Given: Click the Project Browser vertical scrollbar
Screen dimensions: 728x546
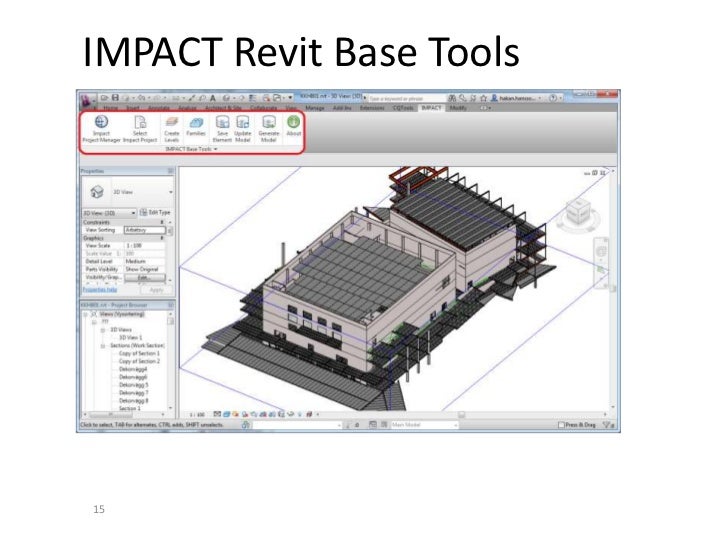Looking at the screenshot, I should point(170,361).
